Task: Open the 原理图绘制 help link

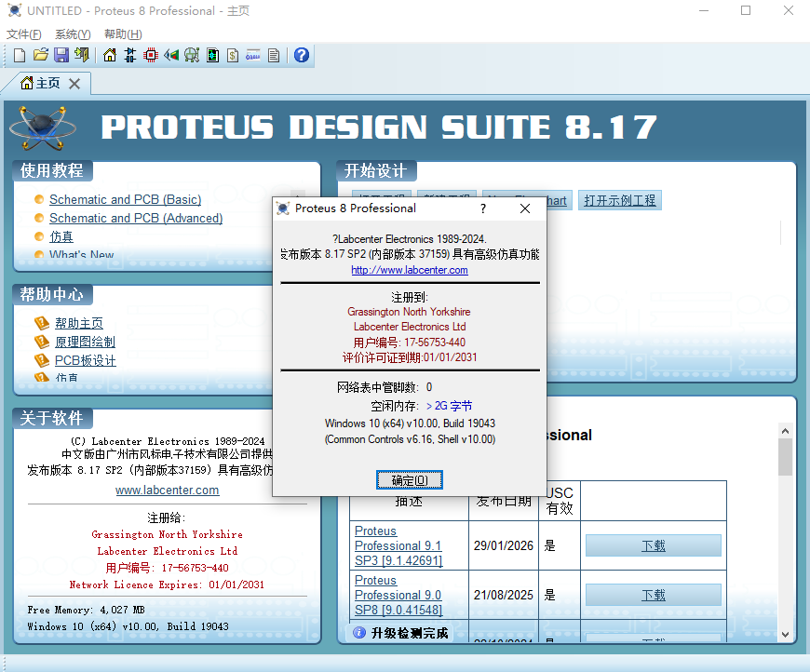Action: point(85,342)
